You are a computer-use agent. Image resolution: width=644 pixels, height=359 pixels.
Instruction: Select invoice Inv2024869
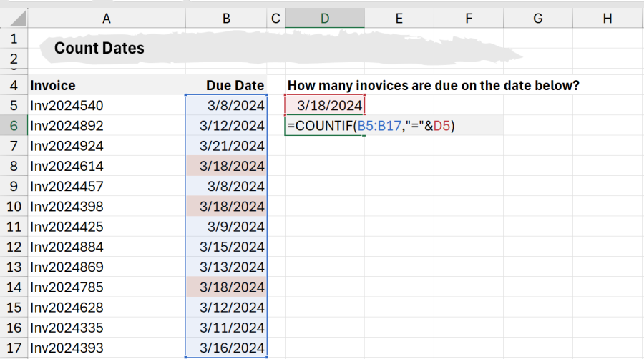tap(107, 267)
